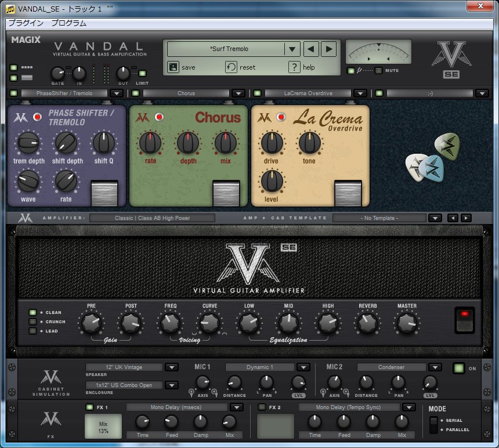Click the Vandal SE logo top right

(x=451, y=60)
